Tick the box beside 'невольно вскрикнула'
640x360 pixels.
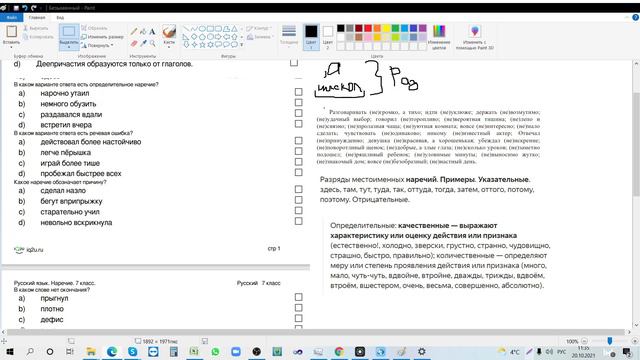[x=298, y=221]
